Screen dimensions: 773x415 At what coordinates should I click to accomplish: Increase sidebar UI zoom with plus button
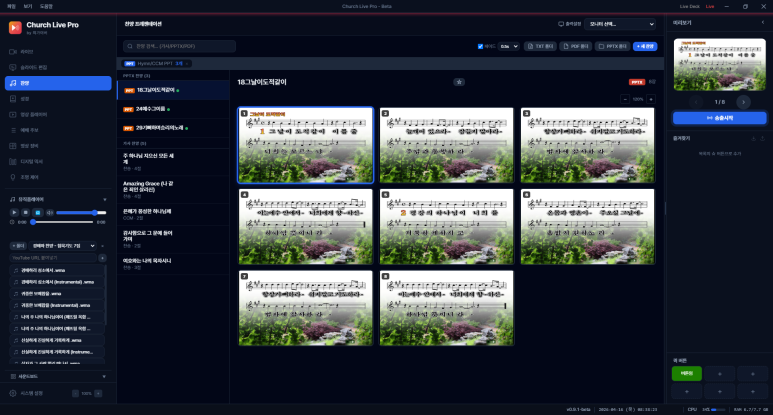tap(98, 393)
